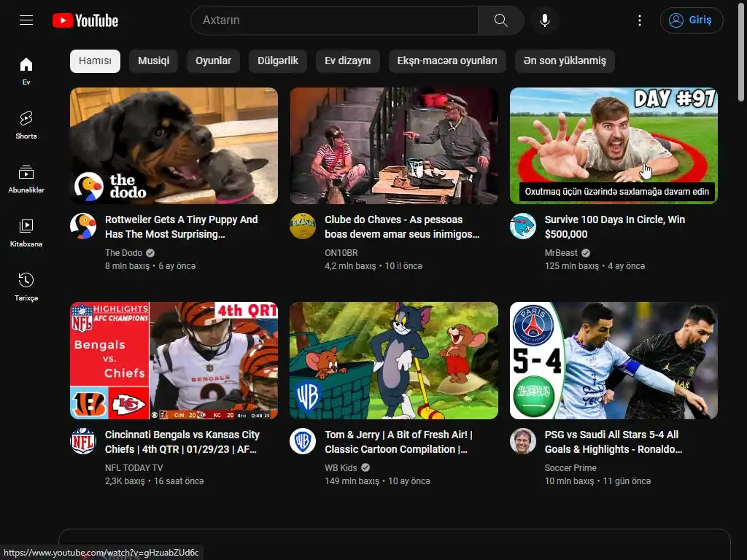This screenshot has height=560, width=747.
Task: Open title Rottweiler Gets A Tiny Puppy
Action: pyautogui.click(x=182, y=227)
